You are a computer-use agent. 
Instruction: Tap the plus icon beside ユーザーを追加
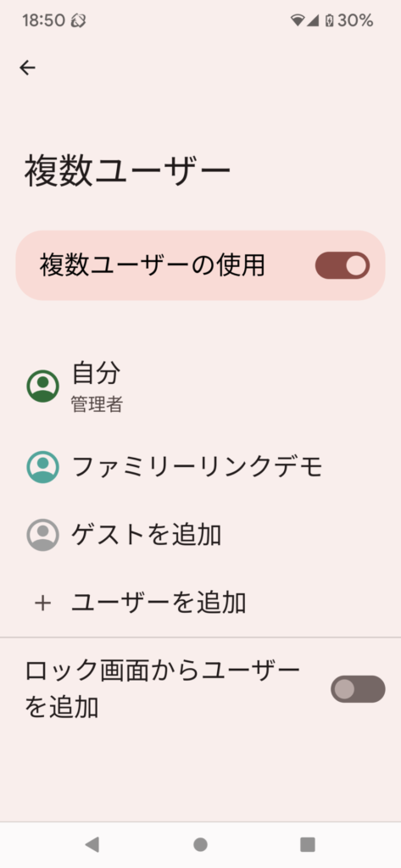42,603
